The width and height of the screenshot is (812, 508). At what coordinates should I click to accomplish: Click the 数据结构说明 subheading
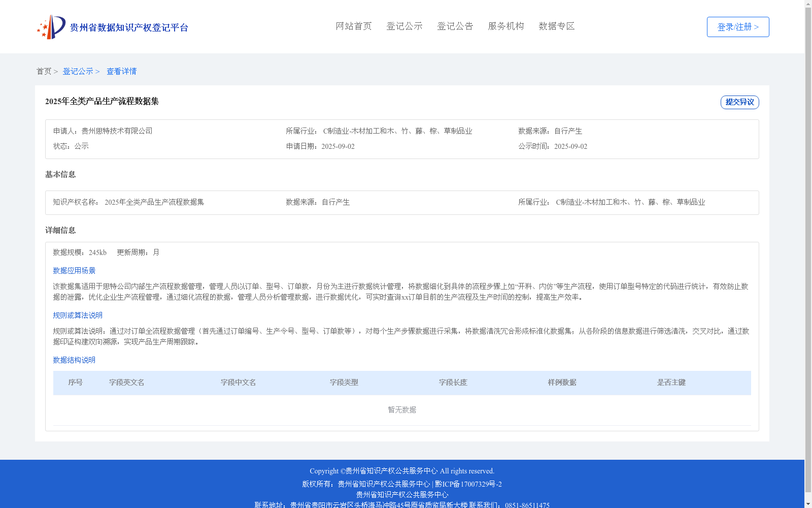pyautogui.click(x=74, y=360)
